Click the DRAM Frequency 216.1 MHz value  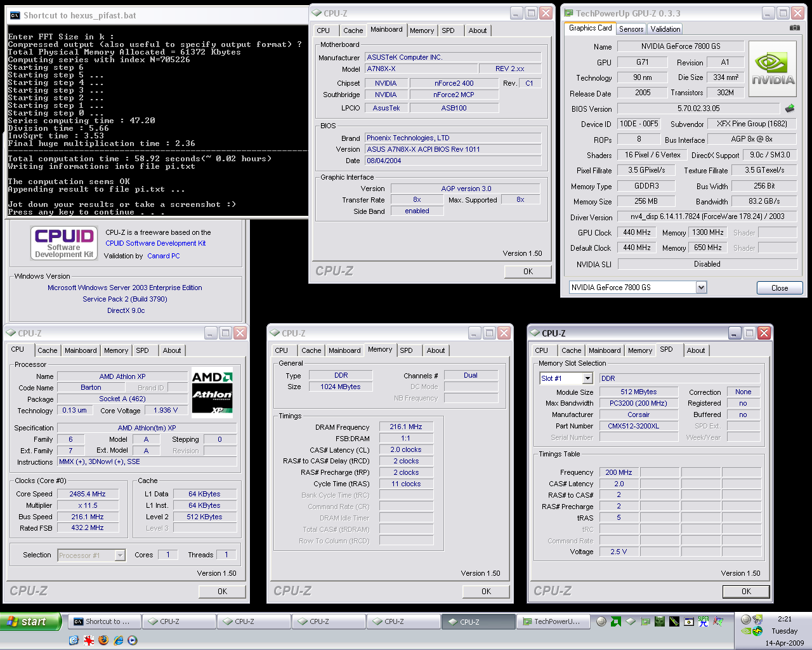(406, 427)
